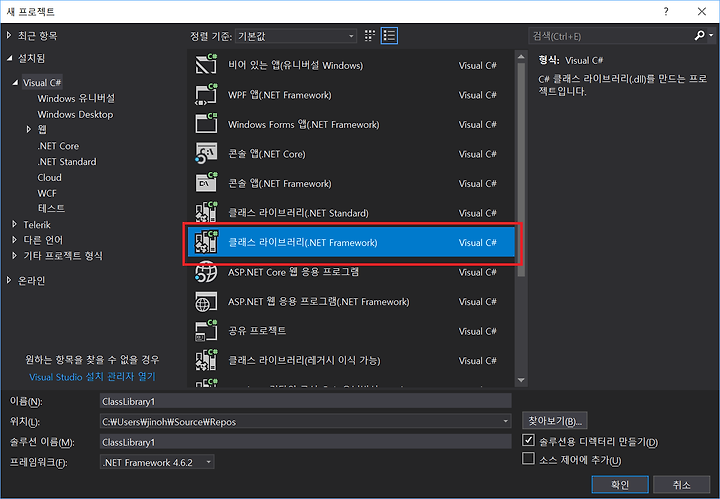Expand the Telerik tree node

pyautogui.click(x=14, y=224)
